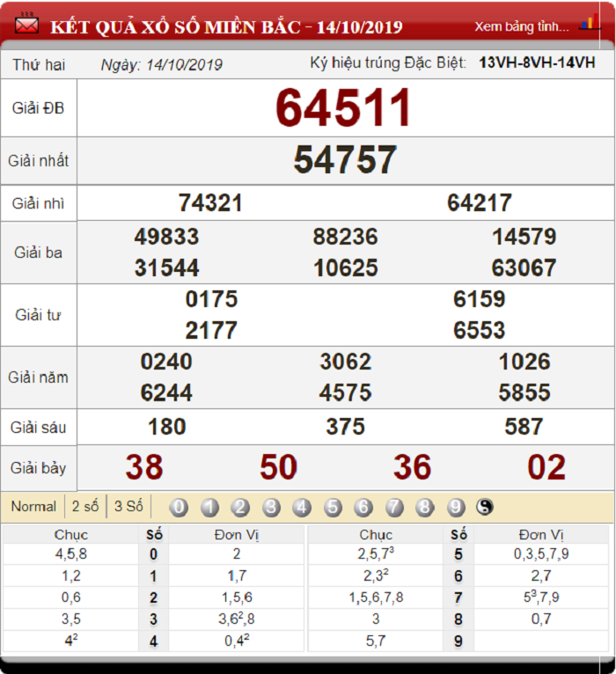The image size is (616, 674).
Task: Click digit ball 7 filter
Action: click(x=394, y=507)
